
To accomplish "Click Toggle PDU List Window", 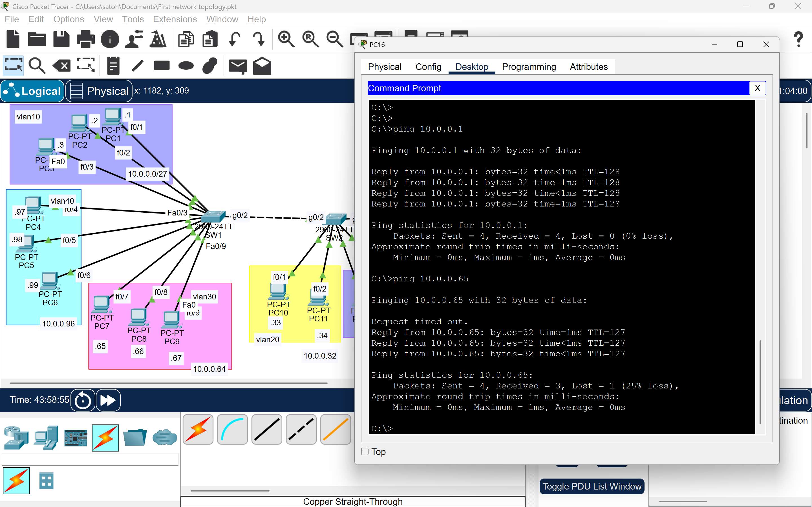I will [592, 486].
